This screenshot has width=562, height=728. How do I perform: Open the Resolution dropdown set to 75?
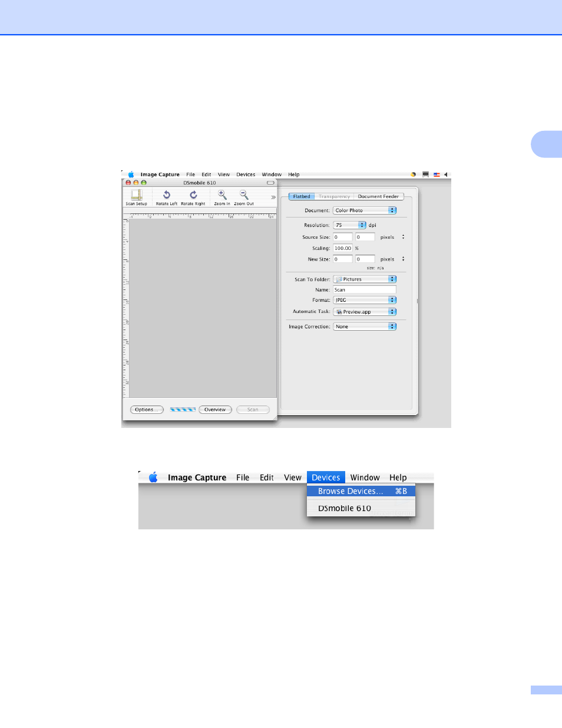pos(350,225)
